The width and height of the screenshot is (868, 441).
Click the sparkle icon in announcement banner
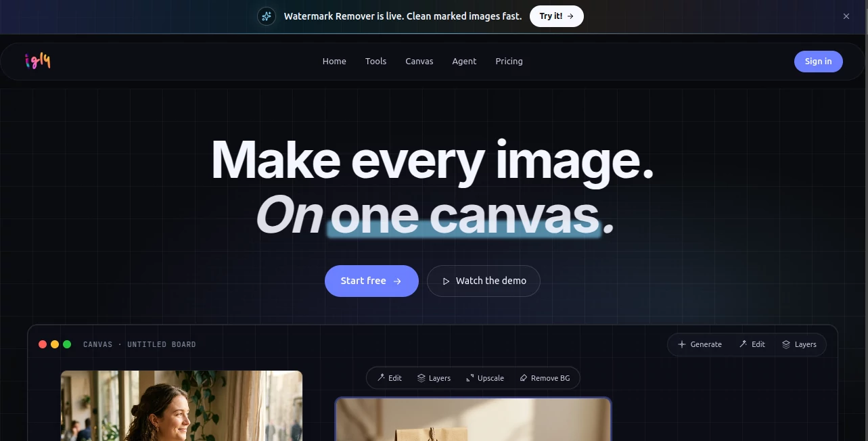point(267,16)
